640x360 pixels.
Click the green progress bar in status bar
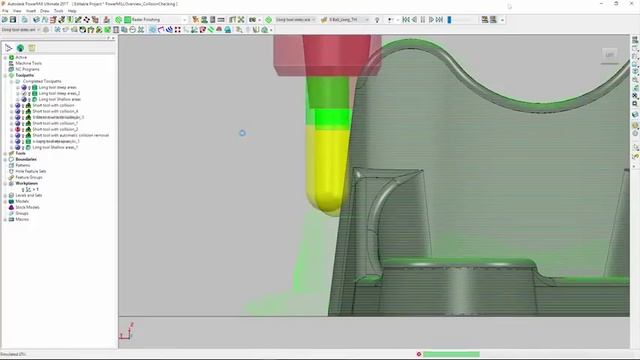tap(451, 354)
